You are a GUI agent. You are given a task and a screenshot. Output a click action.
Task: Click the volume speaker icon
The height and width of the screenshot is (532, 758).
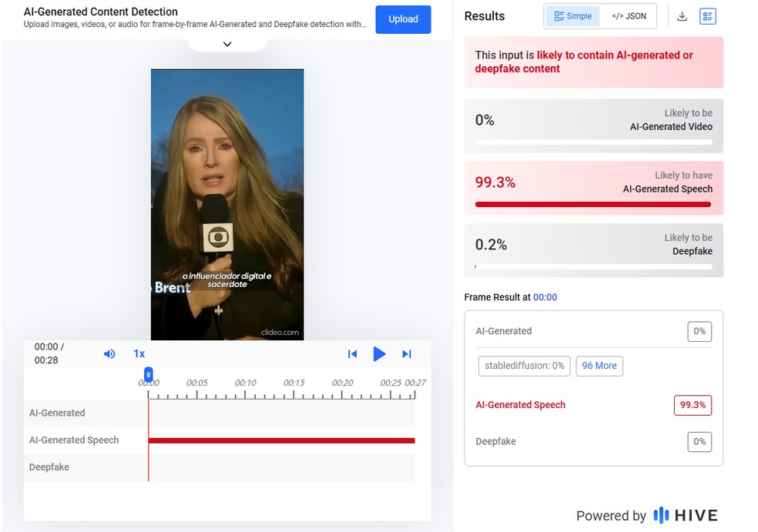(109, 354)
